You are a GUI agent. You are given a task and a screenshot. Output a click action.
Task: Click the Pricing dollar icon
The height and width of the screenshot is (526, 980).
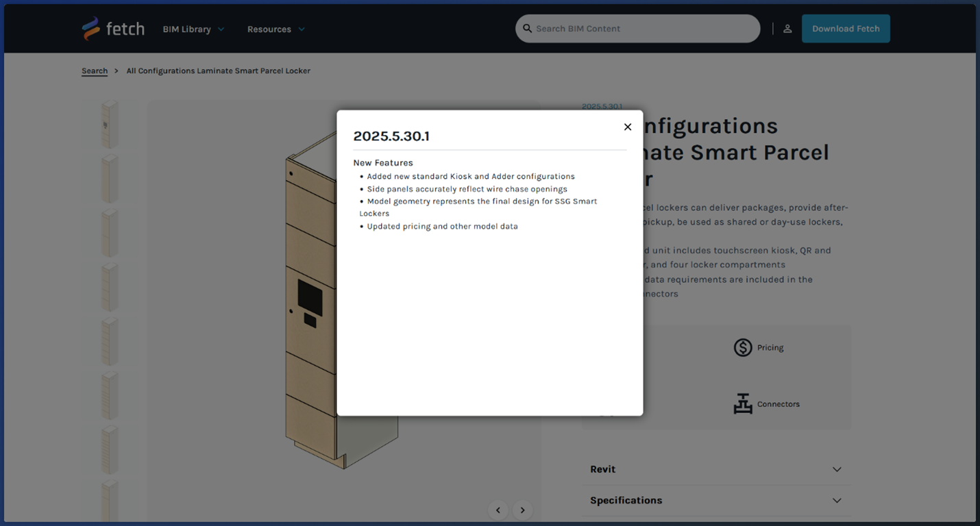click(743, 347)
